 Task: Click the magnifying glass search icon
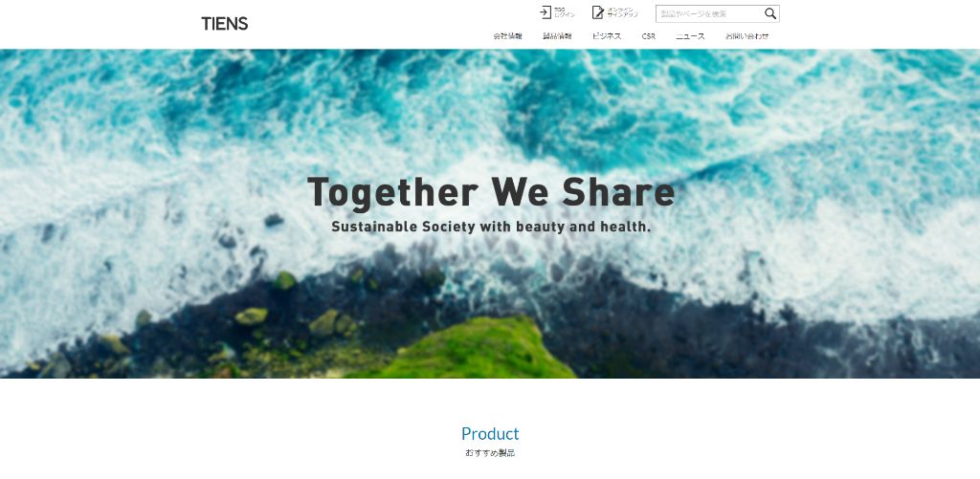coord(770,13)
